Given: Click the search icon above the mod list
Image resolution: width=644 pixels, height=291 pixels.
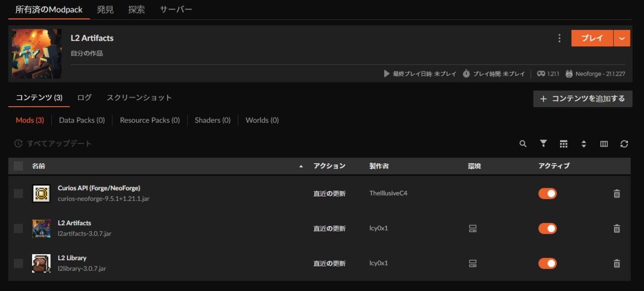Looking at the screenshot, I should pyautogui.click(x=523, y=143).
